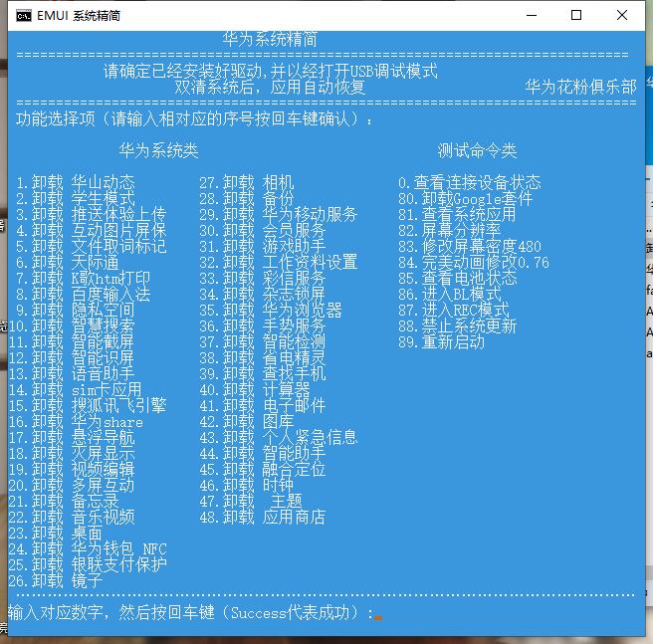Select line '18. 卸载 灭屏显示'
This screenshot has height=644, width=653.
click(72, 454)
